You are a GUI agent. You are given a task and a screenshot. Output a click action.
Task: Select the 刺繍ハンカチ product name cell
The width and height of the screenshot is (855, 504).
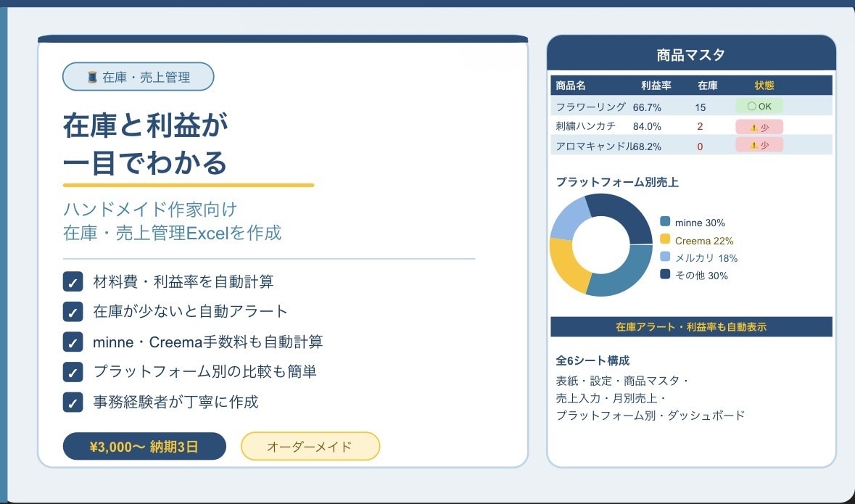coord(586,126)
